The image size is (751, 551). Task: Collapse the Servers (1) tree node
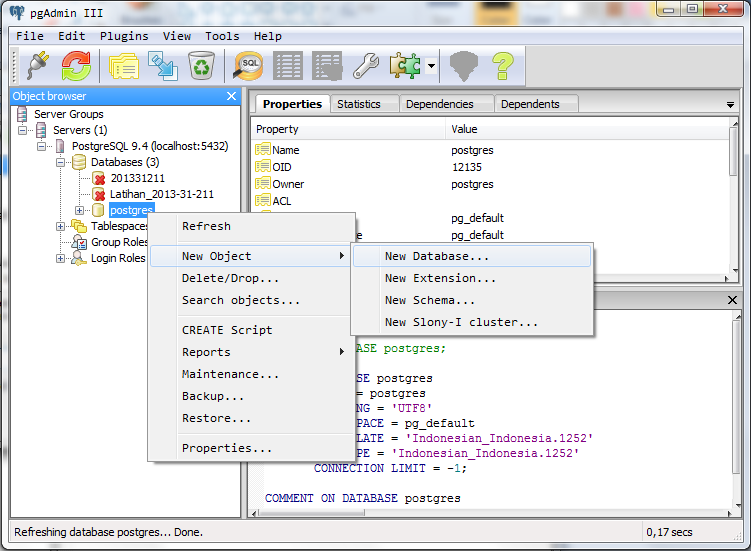[23, 130]
